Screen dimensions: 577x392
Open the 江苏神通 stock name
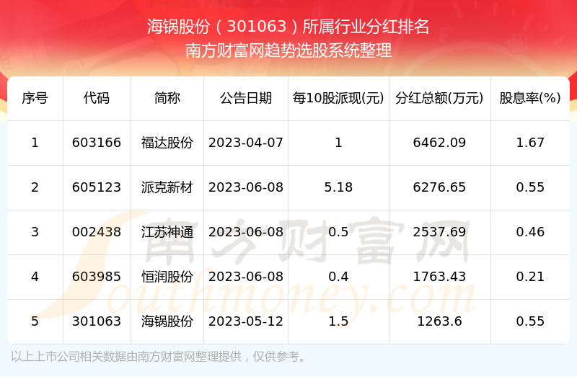pyautogui.click(x=167, y=232)
